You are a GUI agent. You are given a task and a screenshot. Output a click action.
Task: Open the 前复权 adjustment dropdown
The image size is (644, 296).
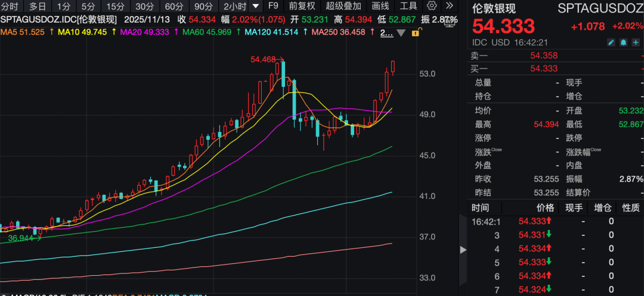[x=302, y=6]
